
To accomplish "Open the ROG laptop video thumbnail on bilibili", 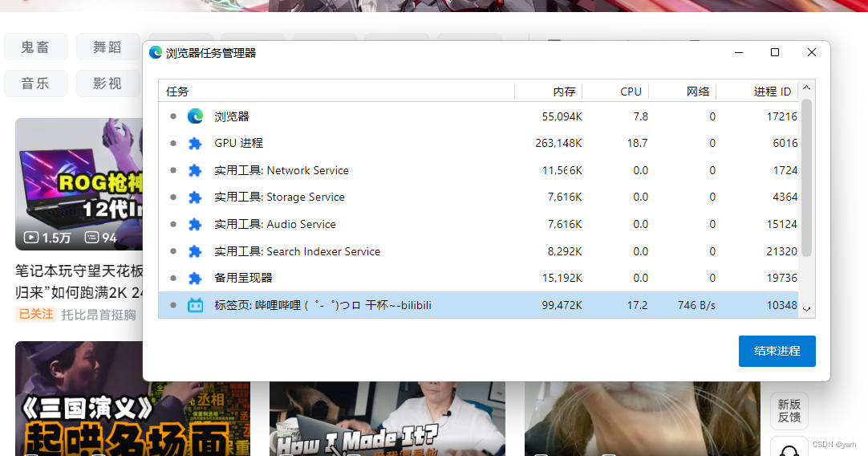I will point(79,184).
